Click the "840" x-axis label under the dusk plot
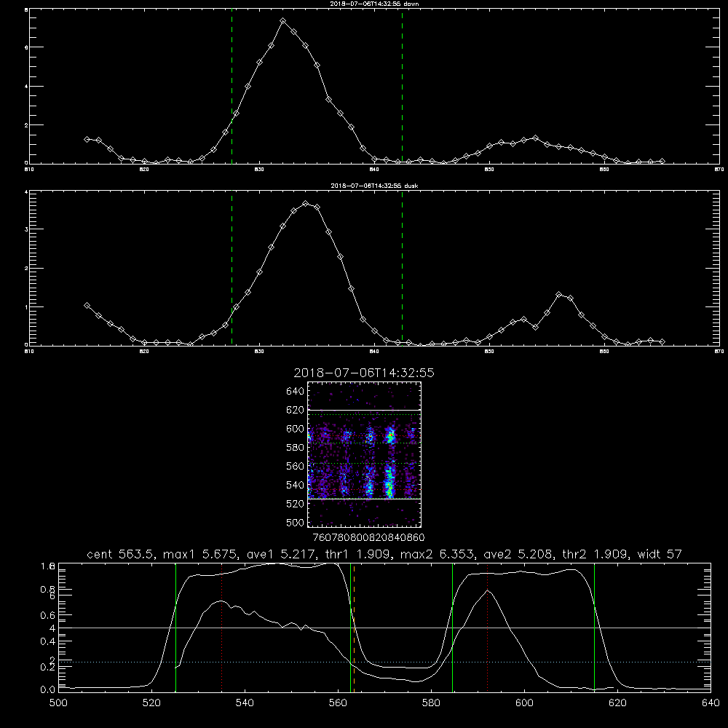 coord(374,352)
